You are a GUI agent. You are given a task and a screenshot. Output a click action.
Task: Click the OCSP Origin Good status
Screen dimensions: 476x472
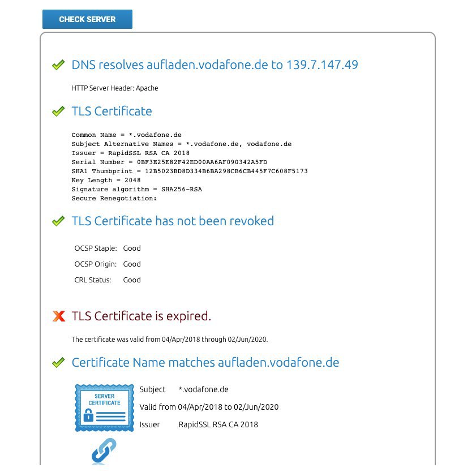tap(132, 264)
